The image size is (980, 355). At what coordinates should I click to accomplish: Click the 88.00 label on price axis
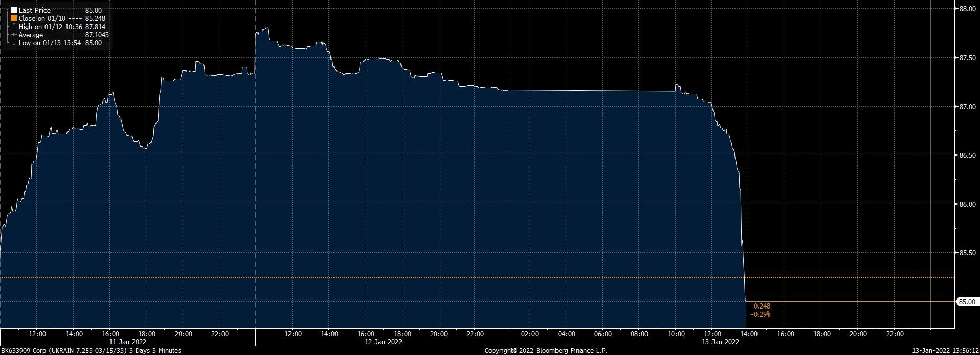point(967,9)
